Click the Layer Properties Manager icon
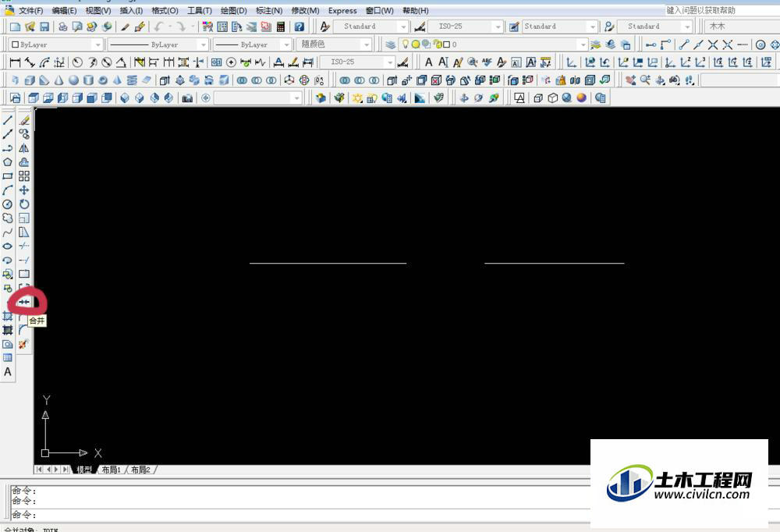This screenshot has height=532, width=780. pyautogui.click(x=391, y=44)
